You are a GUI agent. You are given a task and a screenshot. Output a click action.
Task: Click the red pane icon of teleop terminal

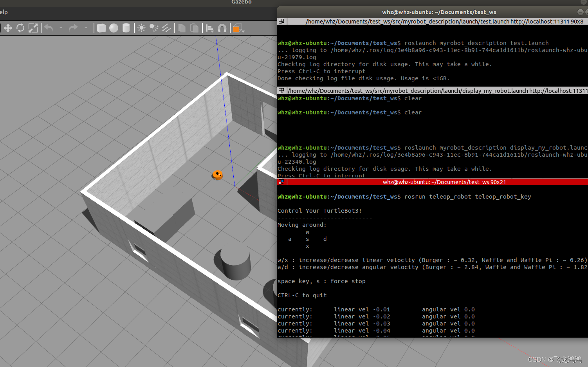[x=281, y=182]
